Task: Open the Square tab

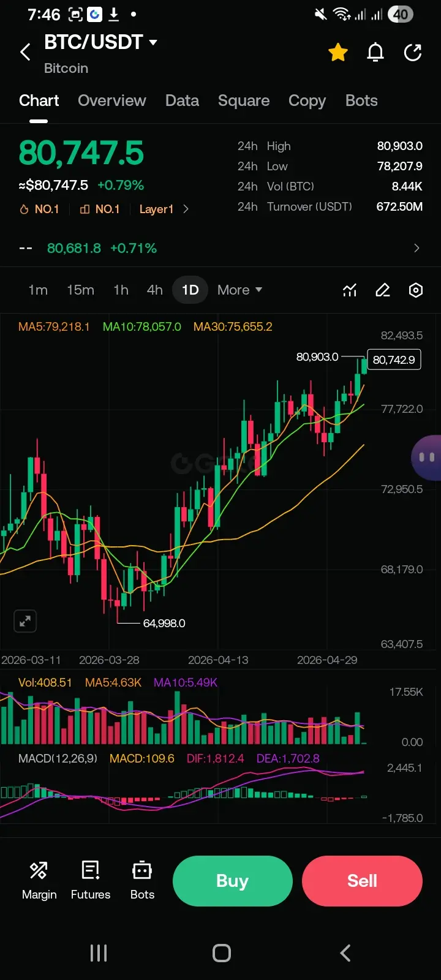Action: click(x=244, y=100)
